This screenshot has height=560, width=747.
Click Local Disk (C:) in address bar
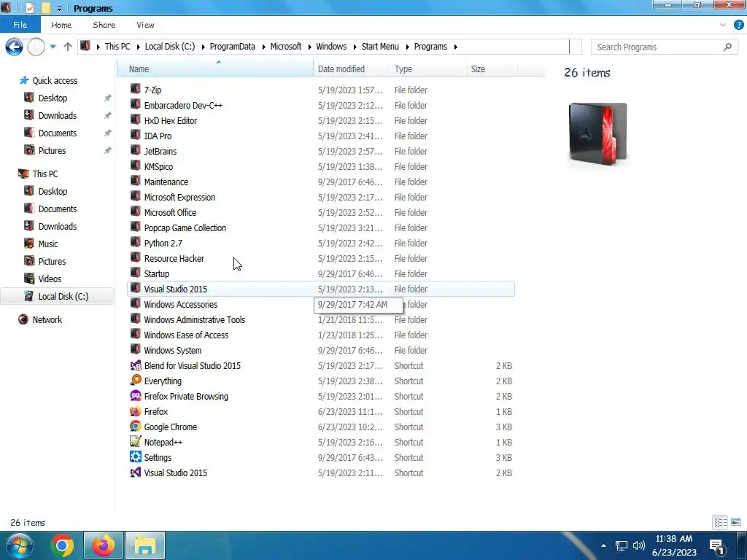pos(170,47)
